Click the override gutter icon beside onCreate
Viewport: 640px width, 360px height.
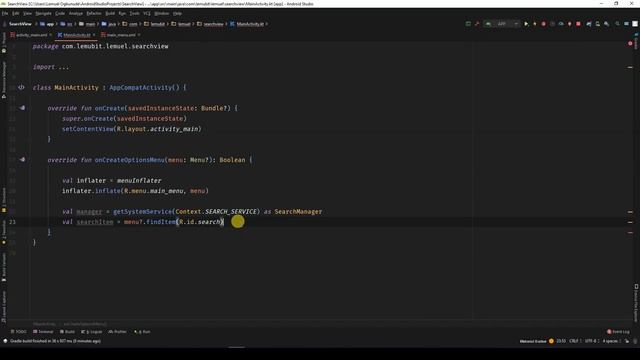(x=22, y=108)
